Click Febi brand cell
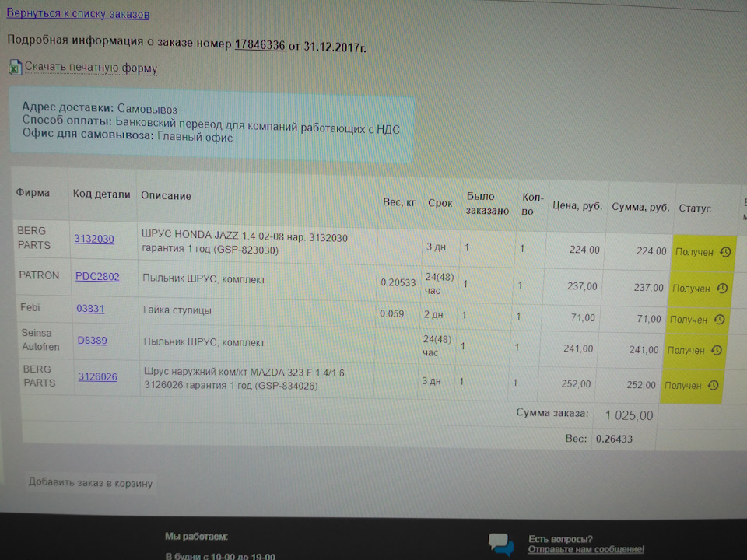The image size is (747, 560). [x=30, y=307]
